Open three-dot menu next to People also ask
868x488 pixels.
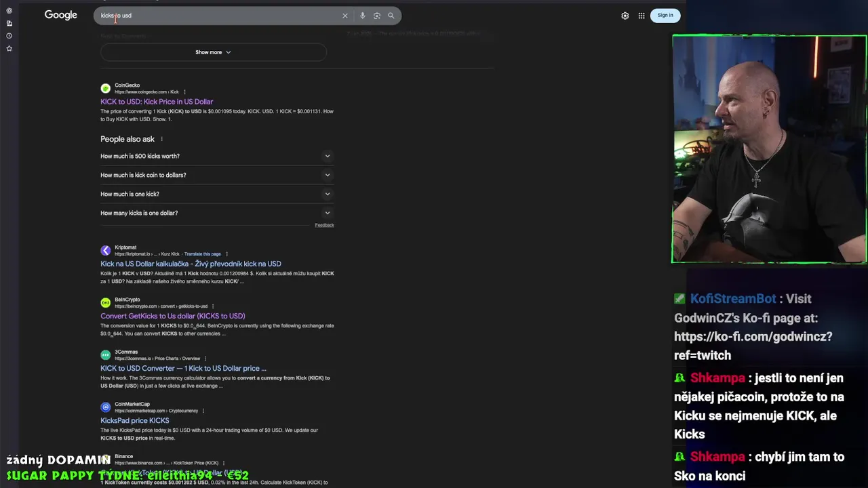coord(161,139)
